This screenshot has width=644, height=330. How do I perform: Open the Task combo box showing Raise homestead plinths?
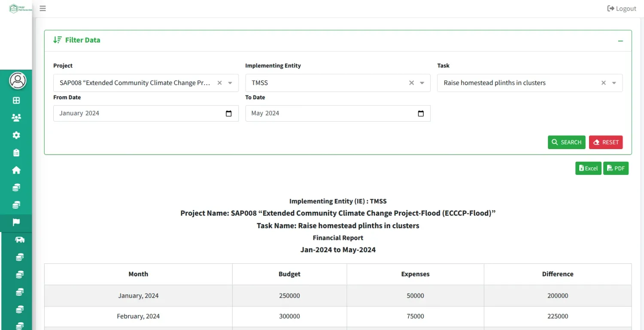(530, 83)
